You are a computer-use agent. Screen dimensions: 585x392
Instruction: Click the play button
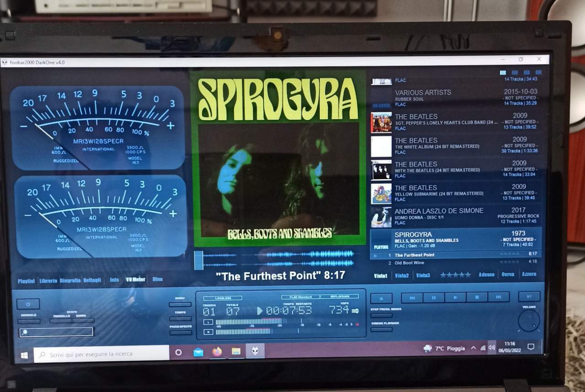(x=455, y=297)
